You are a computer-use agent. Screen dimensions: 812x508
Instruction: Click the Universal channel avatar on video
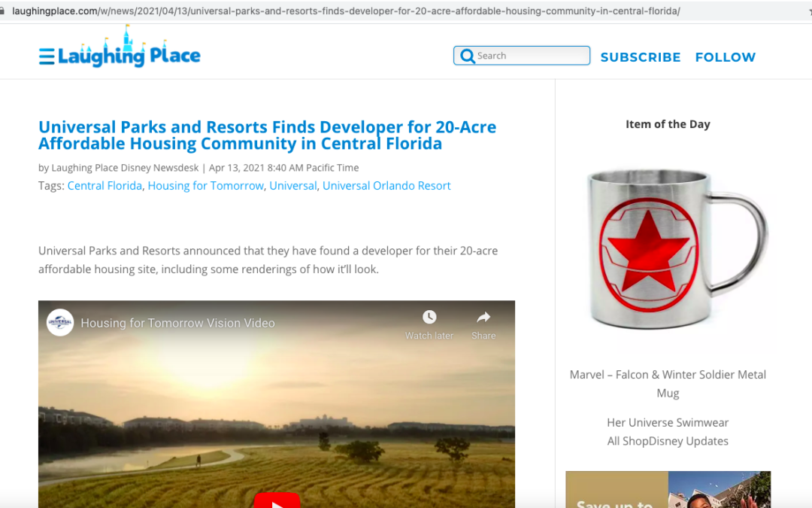(60, 322)
